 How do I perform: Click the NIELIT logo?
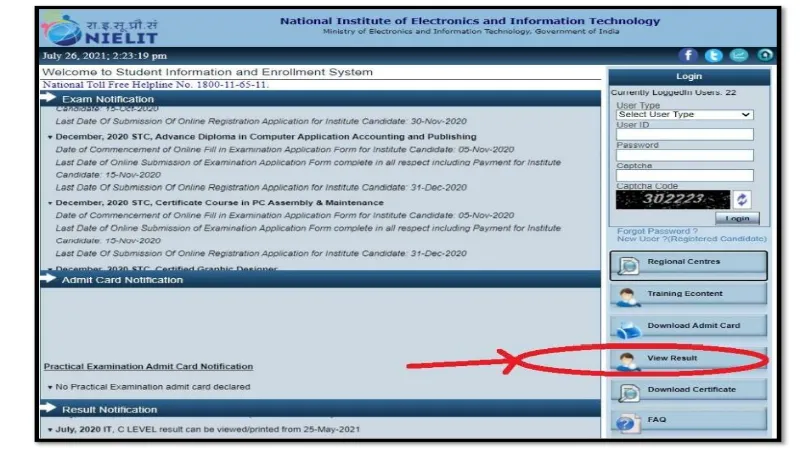pos(101,29)
